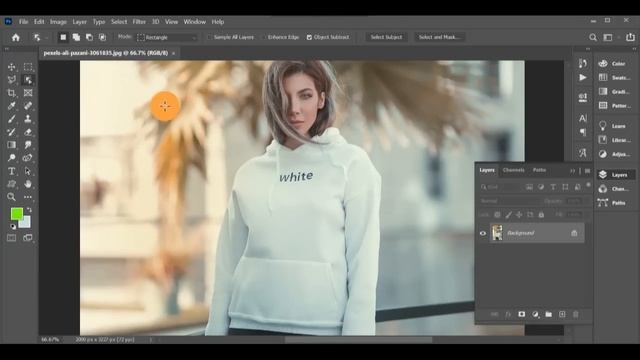
Task: Open the Mode Rectangle dropdown
Action: click(167, 37)
